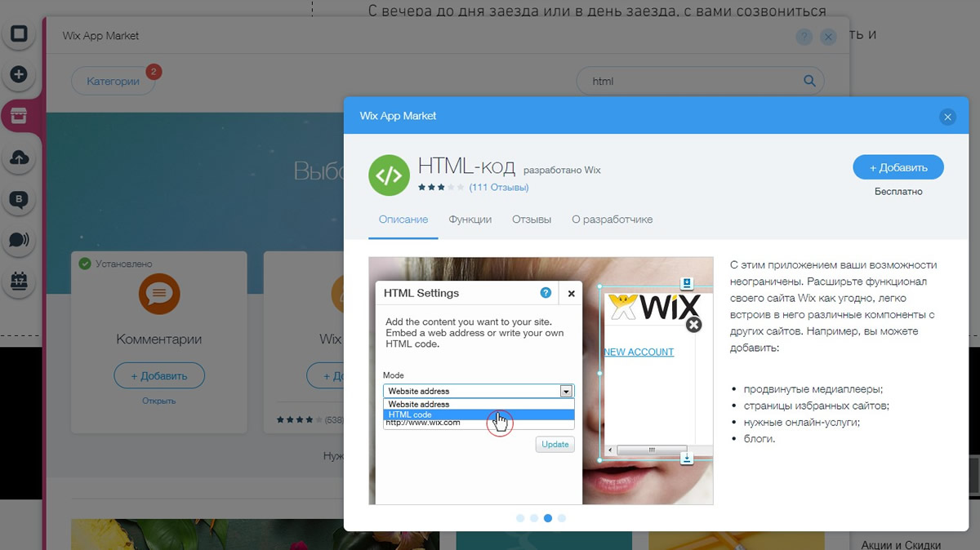Open the Комментарии app via Открыть link
Screen dimensions: 980x550
[x=158, y=401]
